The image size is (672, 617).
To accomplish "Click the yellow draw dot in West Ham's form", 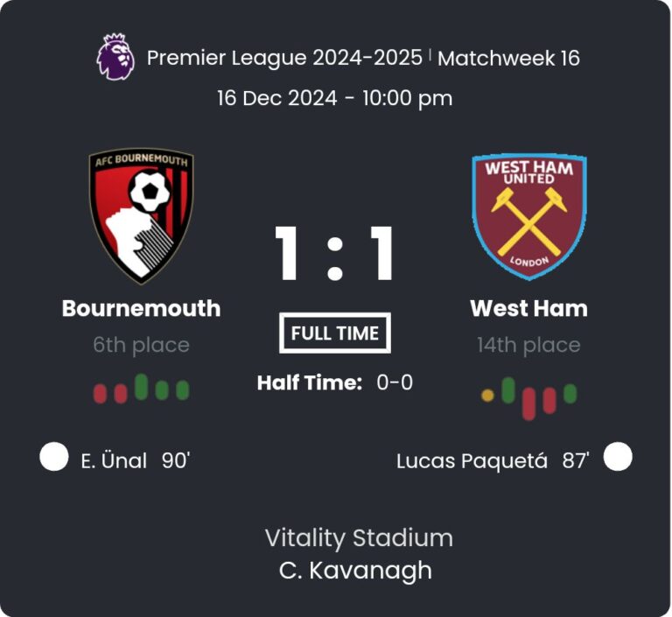I will point(487,396).
